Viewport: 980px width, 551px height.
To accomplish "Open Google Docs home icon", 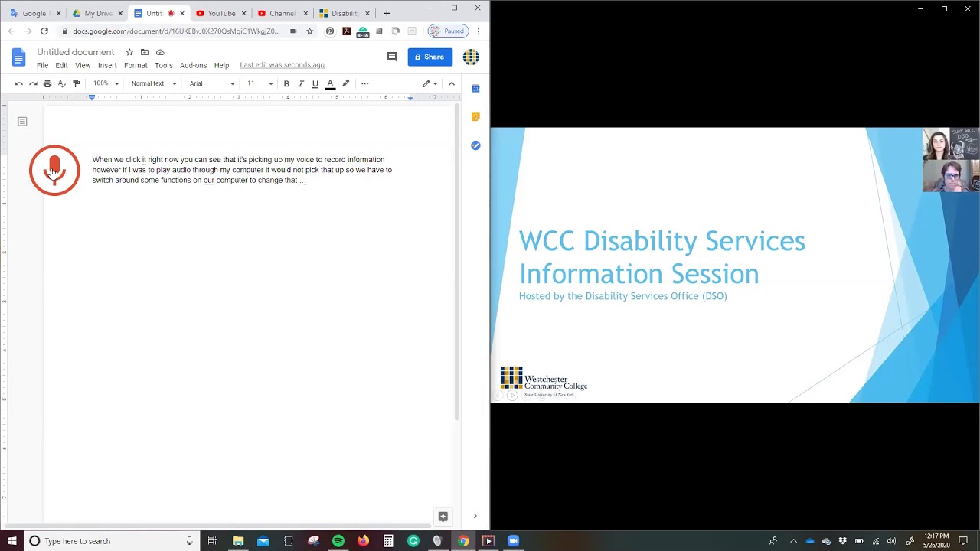I will tap(19, 57).
